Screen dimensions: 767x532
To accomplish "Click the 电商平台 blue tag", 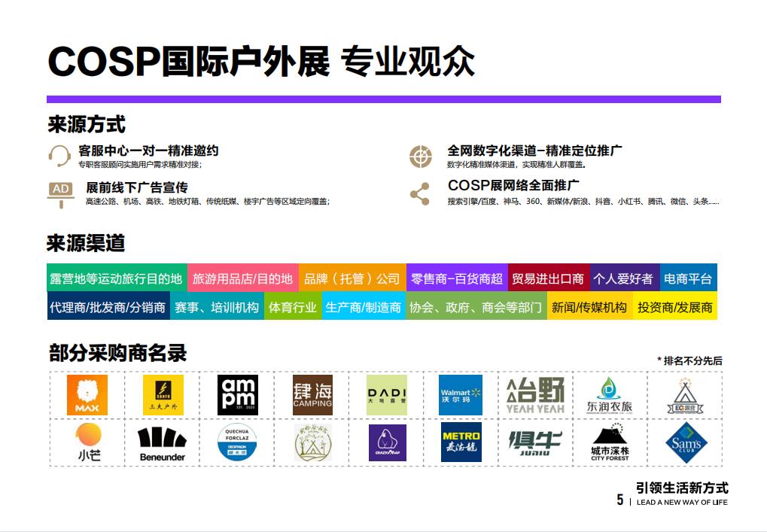I will [687, 278].
